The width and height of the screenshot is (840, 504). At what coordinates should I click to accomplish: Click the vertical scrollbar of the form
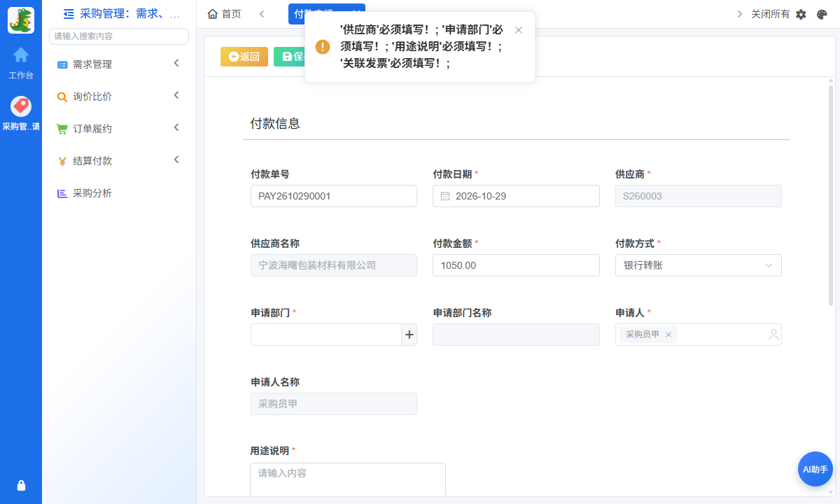coord(831,196)
